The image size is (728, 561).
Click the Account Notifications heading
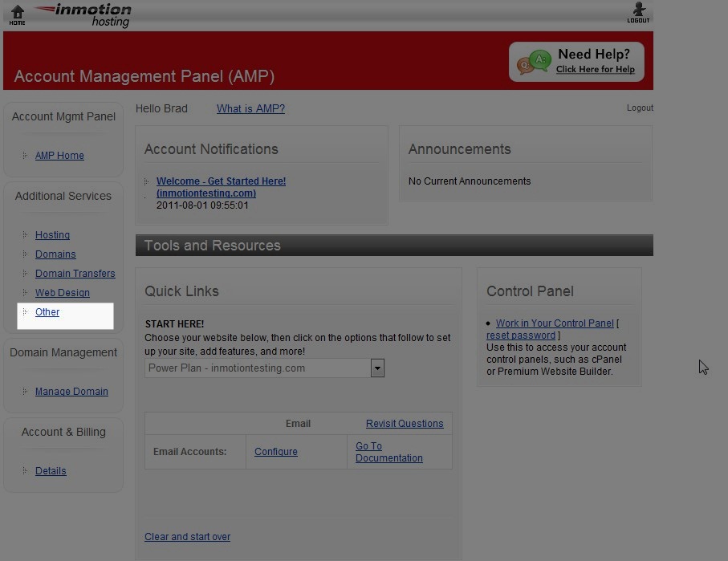211,149
